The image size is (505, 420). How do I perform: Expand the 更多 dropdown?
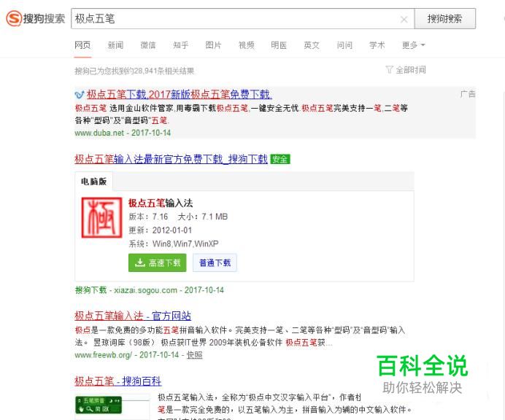(x=414, y=45)
